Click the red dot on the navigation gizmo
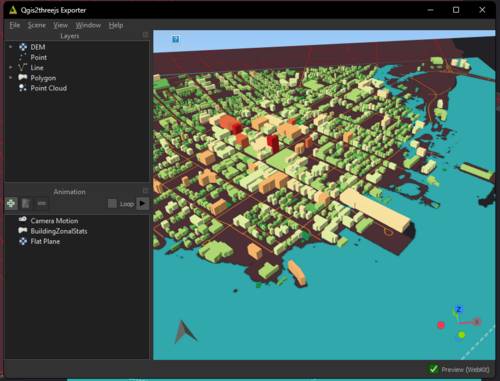Viewport: 500px width, 381px height. (x=441, y=325)
